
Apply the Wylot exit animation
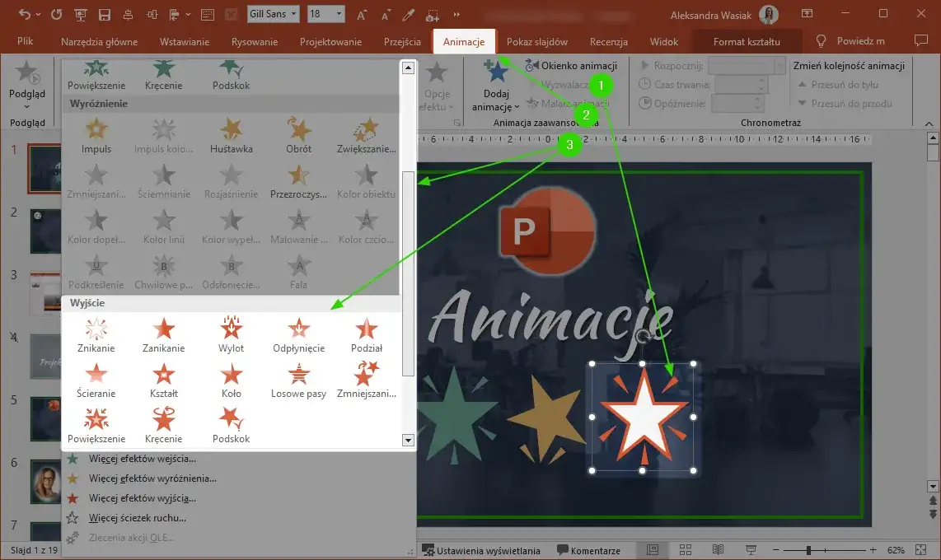[231, 333]
